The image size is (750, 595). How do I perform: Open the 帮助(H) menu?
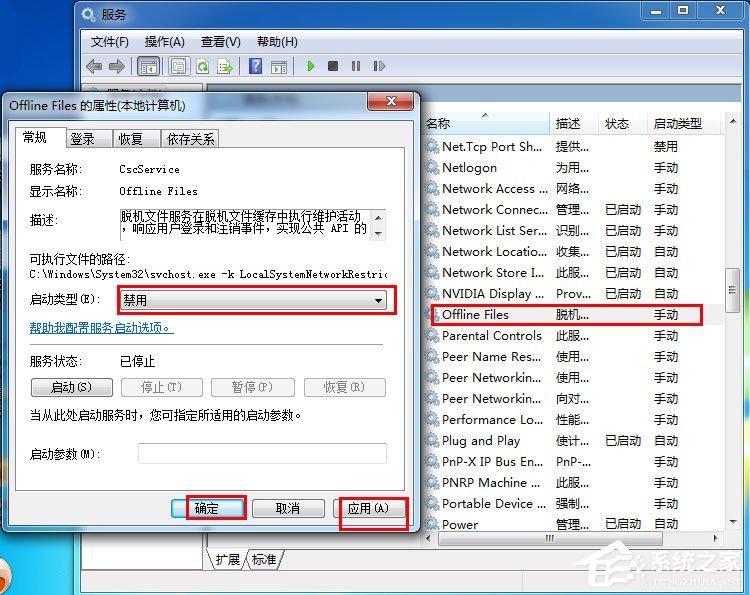(x=277, y=42)
